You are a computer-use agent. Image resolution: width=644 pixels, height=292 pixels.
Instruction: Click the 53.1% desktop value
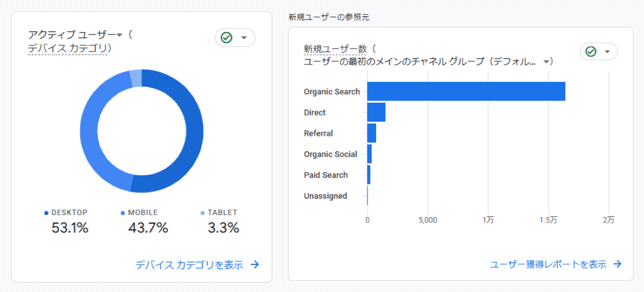(x=70, y=227)
